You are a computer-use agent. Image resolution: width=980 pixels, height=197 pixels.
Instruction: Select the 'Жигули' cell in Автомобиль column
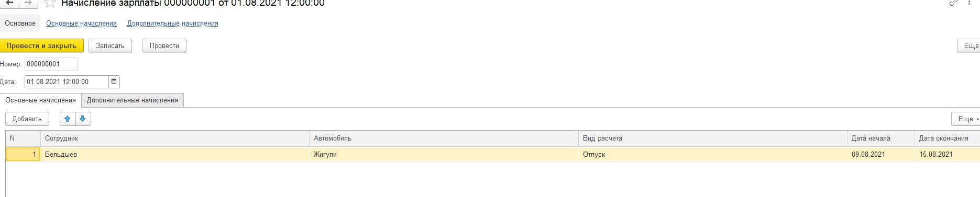pyautogui.click(x=444, y=154)
